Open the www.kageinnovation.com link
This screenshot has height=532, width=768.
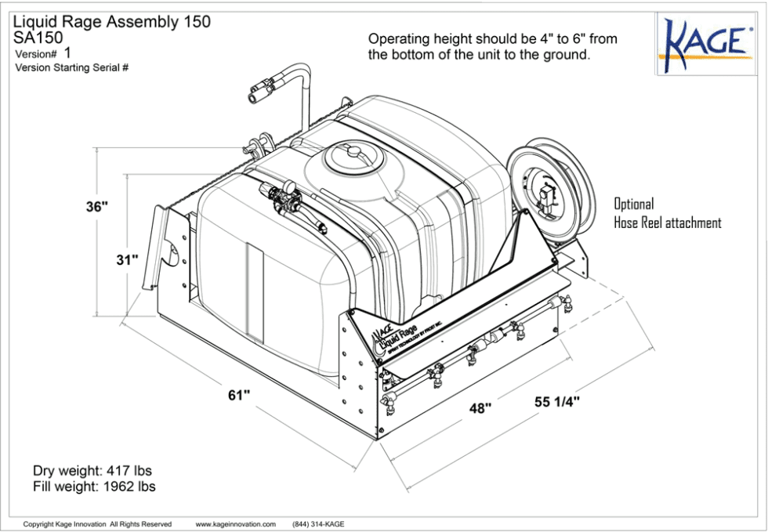[x=236, y=524]
